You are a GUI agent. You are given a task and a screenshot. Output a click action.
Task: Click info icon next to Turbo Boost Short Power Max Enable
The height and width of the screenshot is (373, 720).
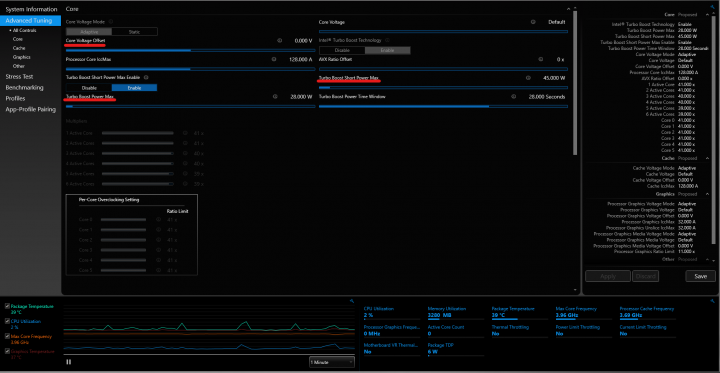click(x=146, y=78)
